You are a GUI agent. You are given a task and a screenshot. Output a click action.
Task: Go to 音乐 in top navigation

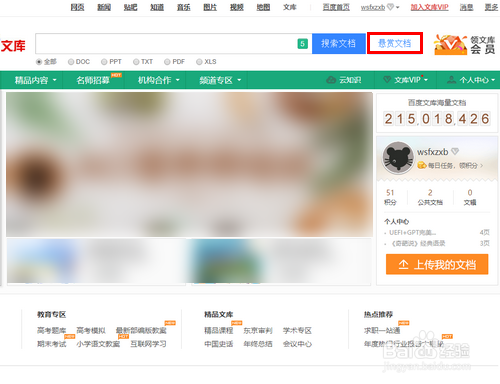183,7
